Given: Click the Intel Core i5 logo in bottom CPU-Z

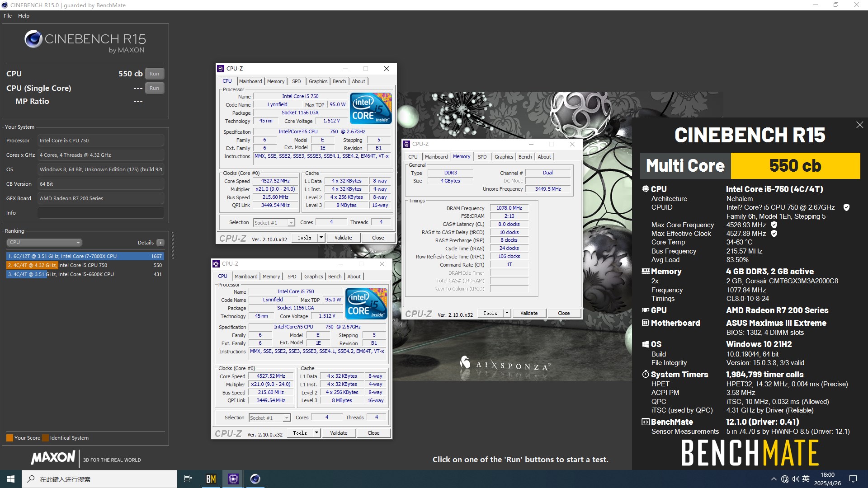Looking at the screenshot, I should [367, 304].
